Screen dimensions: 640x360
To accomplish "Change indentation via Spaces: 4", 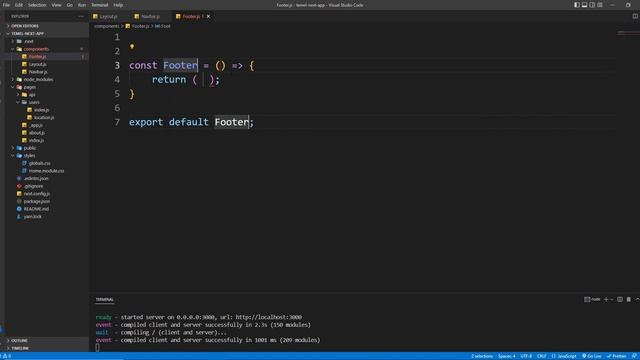I will [507, 356].
